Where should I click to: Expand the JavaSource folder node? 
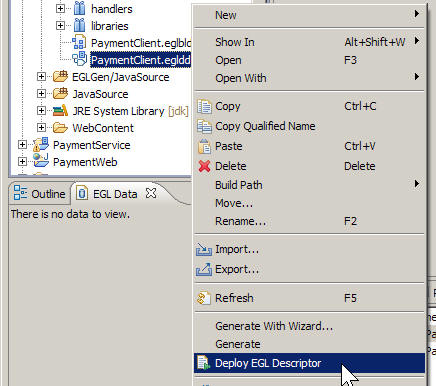click(x=41, y=94)
